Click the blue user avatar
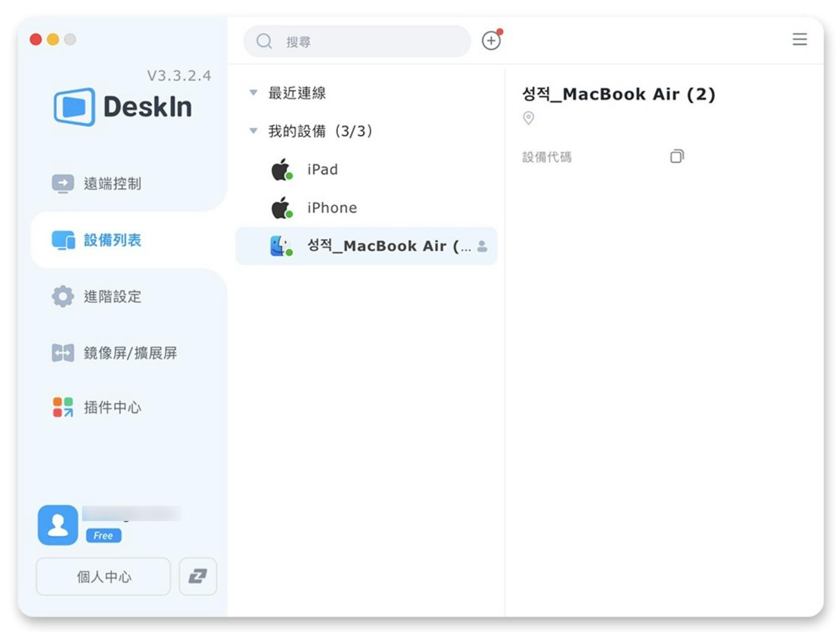 coord(58,525)
